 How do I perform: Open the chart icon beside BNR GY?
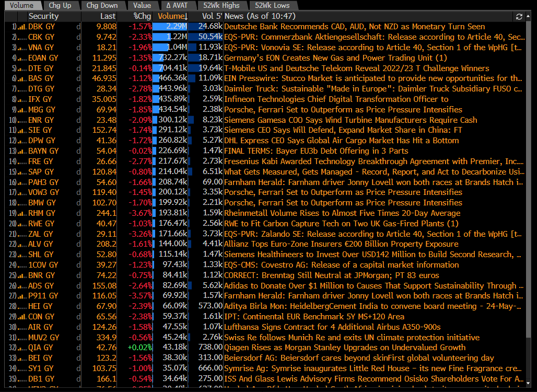pyautogui.click(x=22, y=275)
